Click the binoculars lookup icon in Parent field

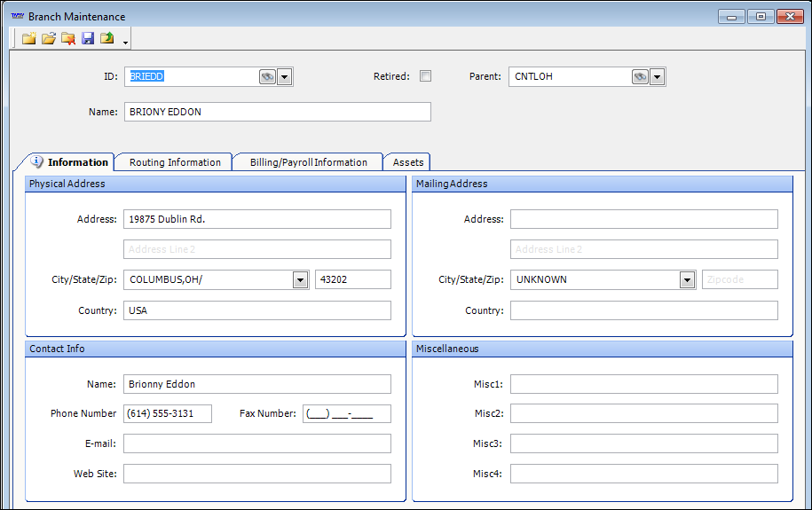point(640,77)
